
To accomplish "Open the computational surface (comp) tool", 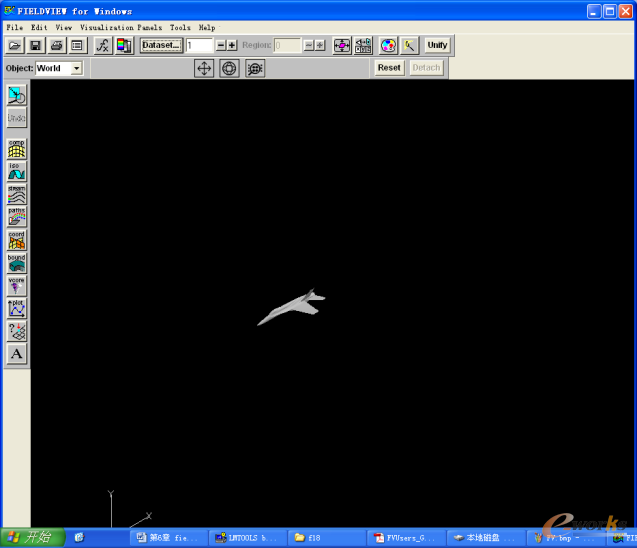I will pyautogui.click(x=17, y=149).
